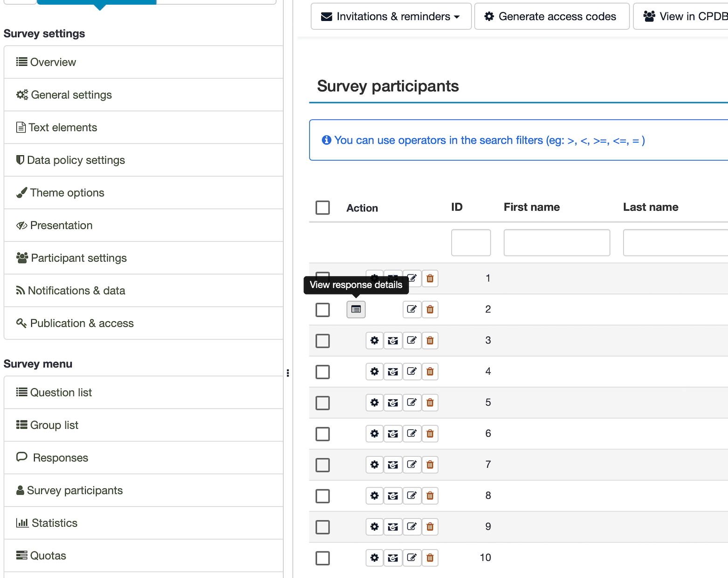Viewport: 728px width, 578px height.
Task: Go to Statistics in the survey menu
Action: point(54,523)
